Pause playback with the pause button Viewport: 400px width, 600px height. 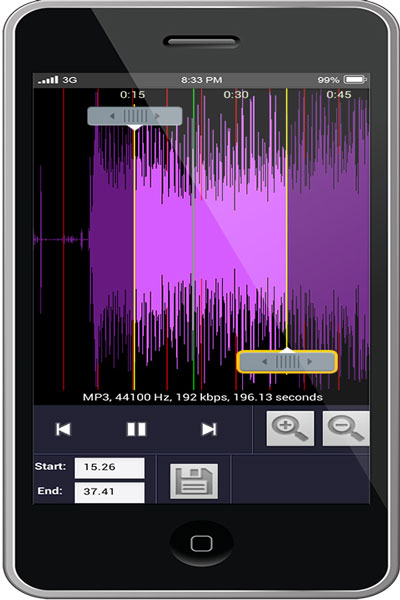click(136, 429)
